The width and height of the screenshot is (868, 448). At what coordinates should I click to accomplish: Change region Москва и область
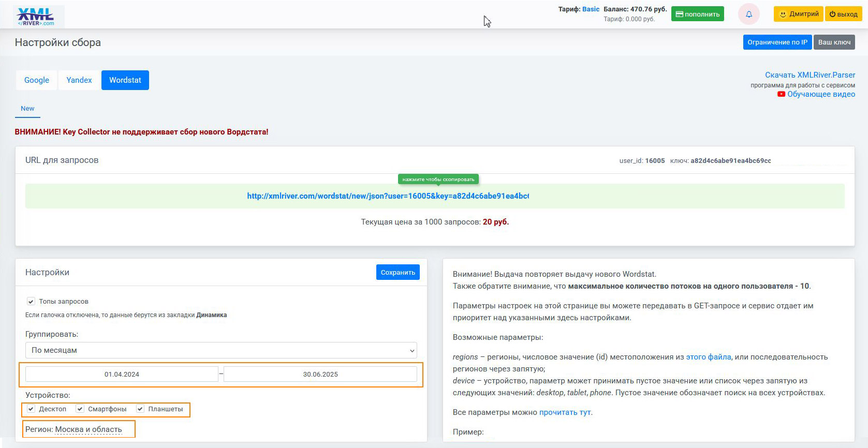tap(89, 429)
